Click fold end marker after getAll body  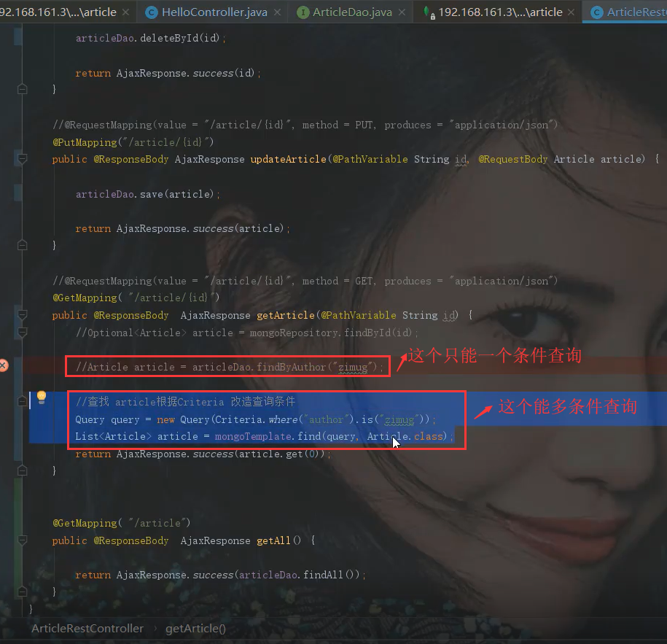[x=22, y=591]
